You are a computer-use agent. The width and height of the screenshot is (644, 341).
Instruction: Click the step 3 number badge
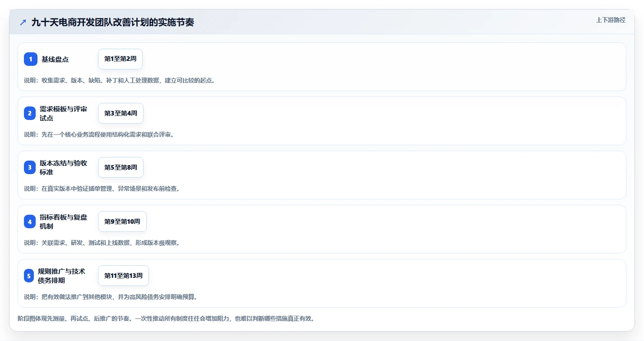(x=30, y=167)
